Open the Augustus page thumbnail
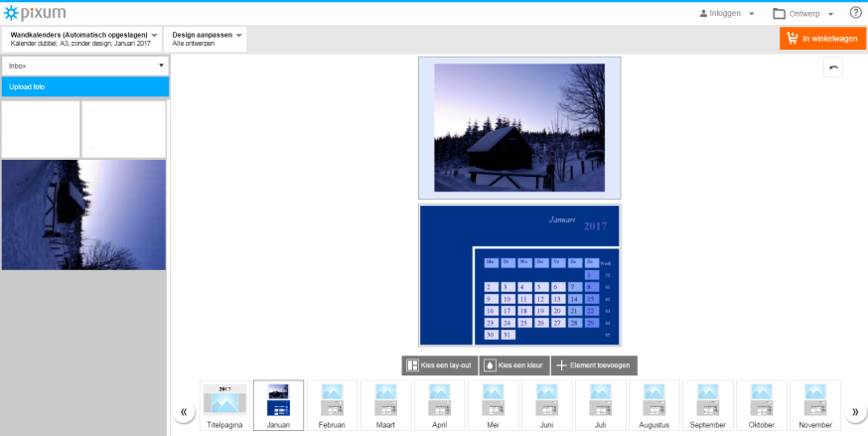 point(653,405)
